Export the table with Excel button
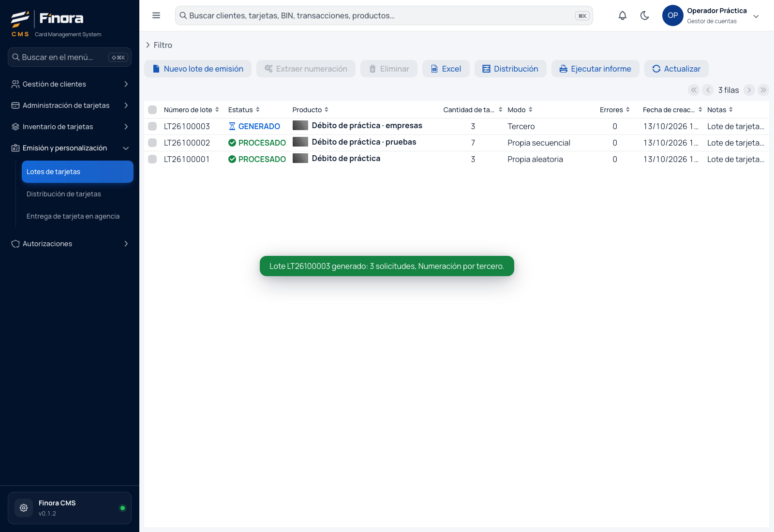This screenshot has width=774, height=532. point(446,69)
